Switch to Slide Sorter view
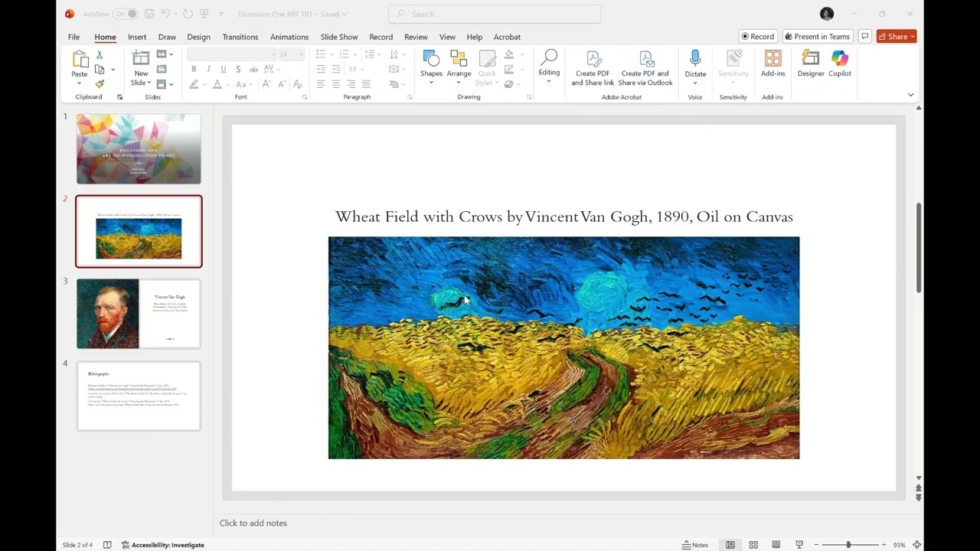980x551 pixels. coord(753,545)
